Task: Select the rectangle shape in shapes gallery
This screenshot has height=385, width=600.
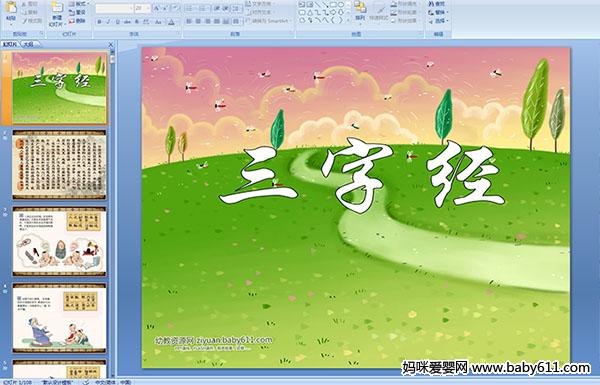Action: click(x=333, y=5)
